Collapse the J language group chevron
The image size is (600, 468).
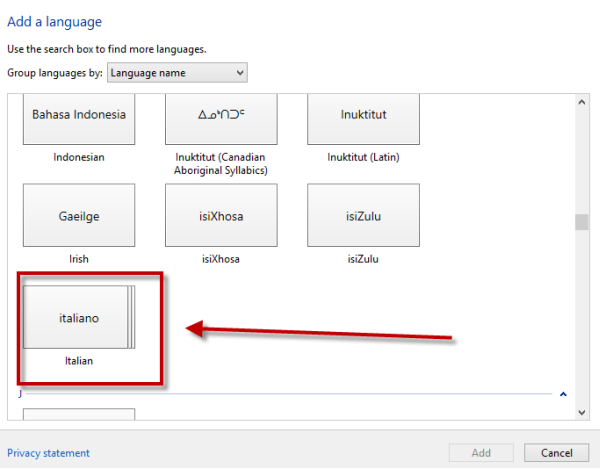tap(563, 394)
